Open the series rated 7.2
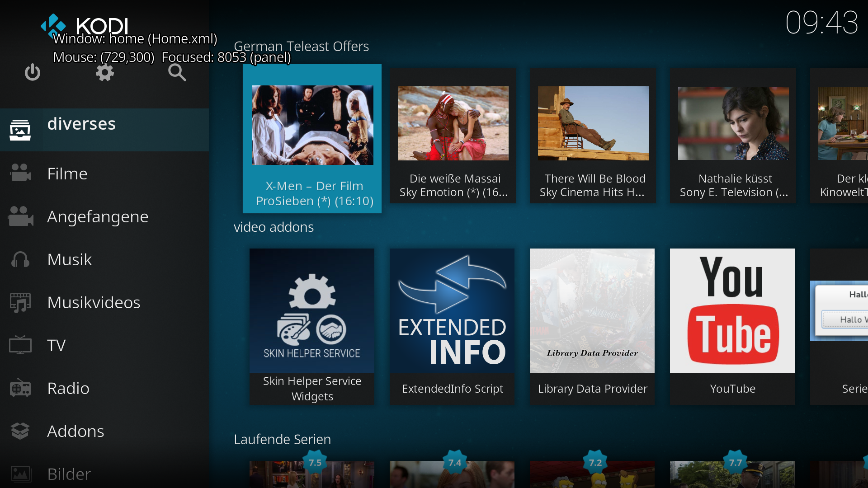Screen dimensions: 868x488 [x=592, y=474]
